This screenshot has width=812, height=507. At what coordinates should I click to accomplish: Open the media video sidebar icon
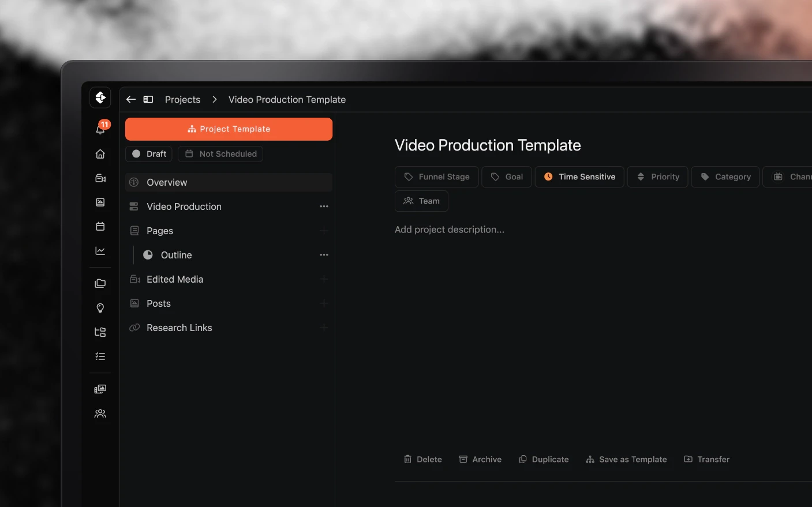100,178
